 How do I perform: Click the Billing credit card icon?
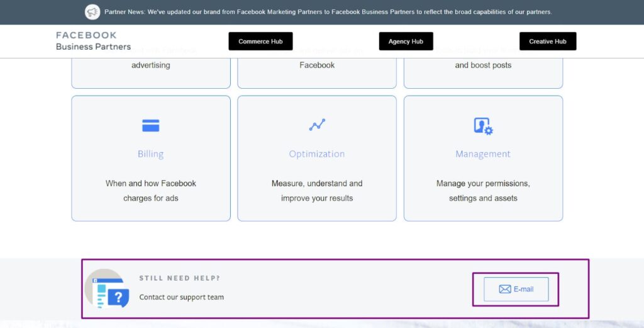point(150,126)
